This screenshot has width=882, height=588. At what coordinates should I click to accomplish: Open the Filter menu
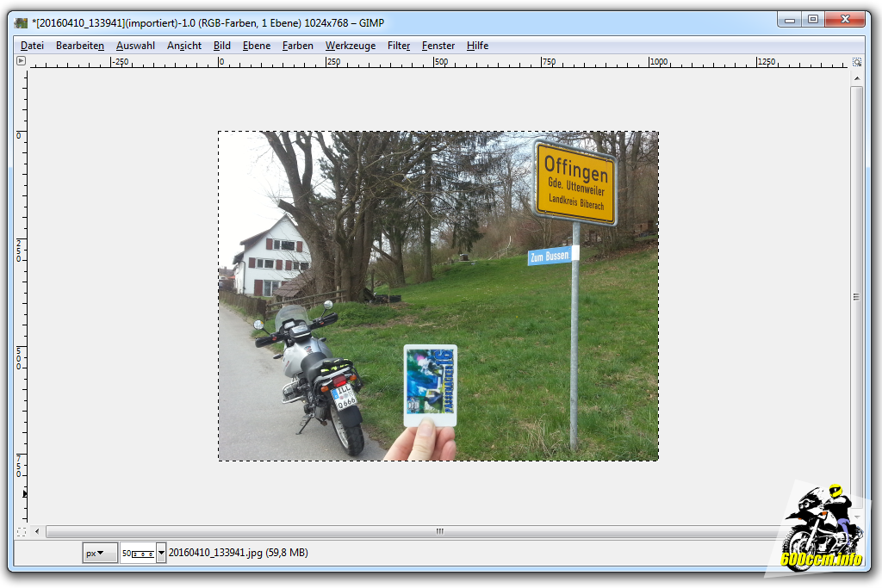pyautogui.click(x=399, y=46)
